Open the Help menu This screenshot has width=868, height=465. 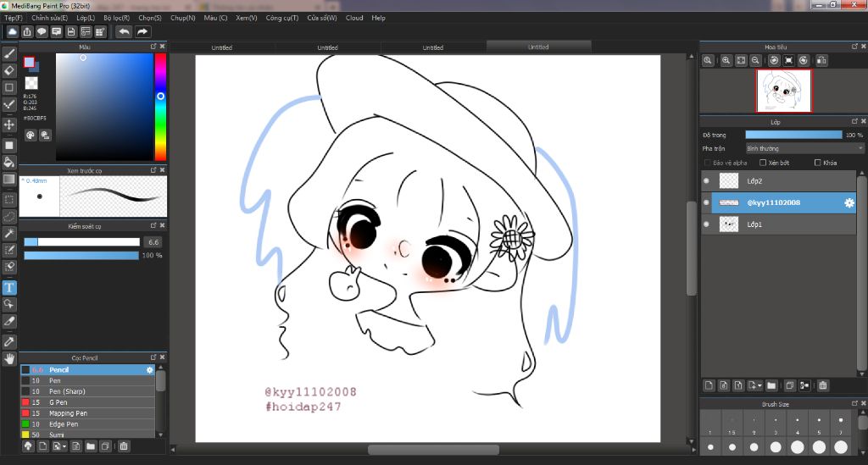coord(379,18)
